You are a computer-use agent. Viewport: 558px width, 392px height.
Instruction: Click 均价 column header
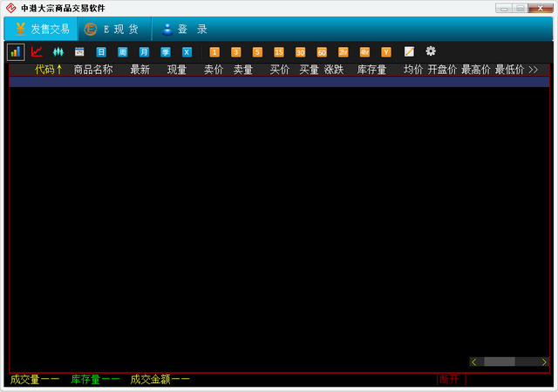point(413,70)
